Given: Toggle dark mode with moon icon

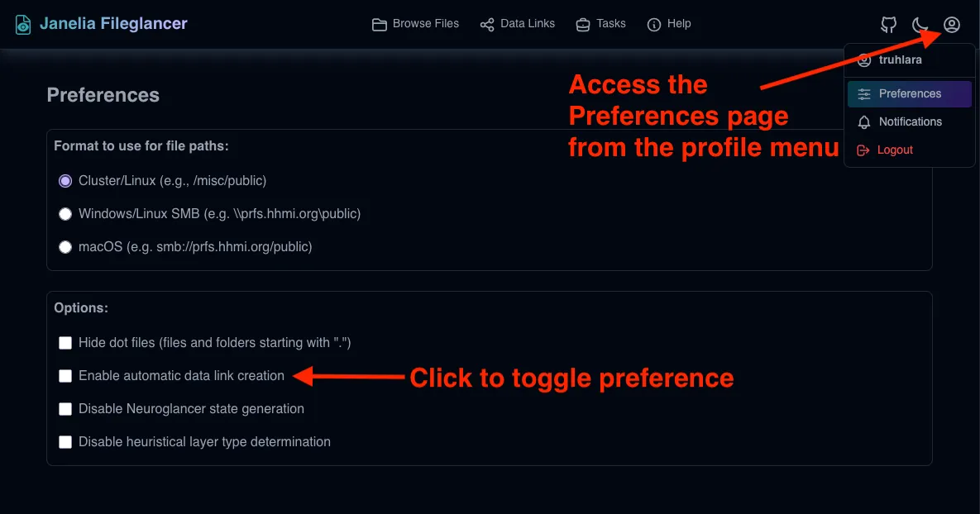Looking at the screenshot, I should click(920, 25).
